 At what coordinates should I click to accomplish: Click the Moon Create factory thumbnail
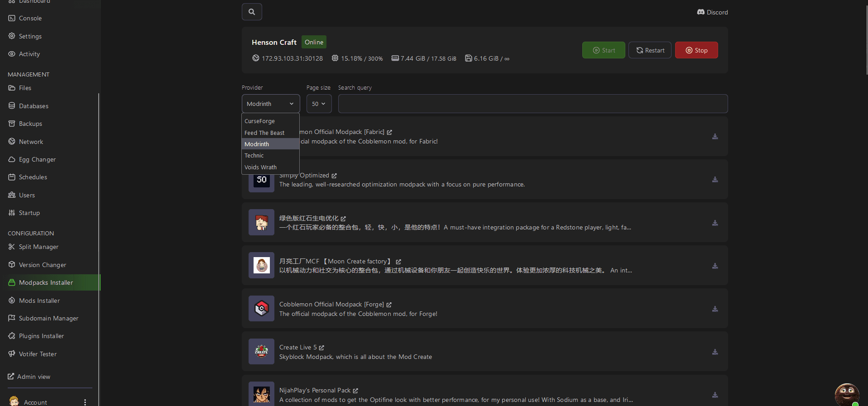[261, 265]
